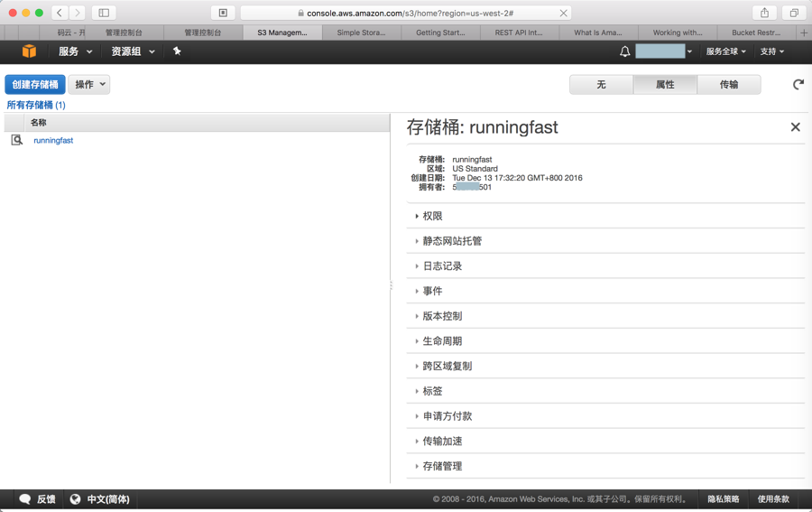
Task: Click the feedback speech bubble icon
Action: 25,499
